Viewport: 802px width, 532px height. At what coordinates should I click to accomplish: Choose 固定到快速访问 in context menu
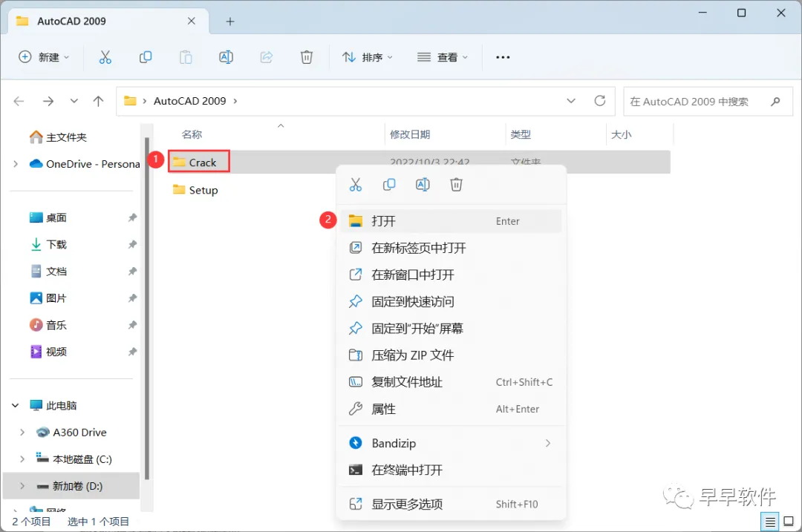pos(451,301)
